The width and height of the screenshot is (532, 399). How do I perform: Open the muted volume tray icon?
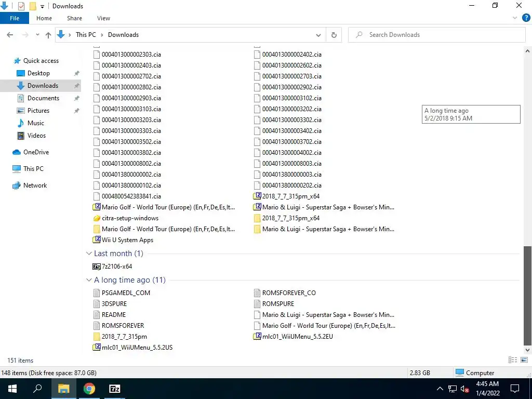pyautogui.click(x=464, y=389)
